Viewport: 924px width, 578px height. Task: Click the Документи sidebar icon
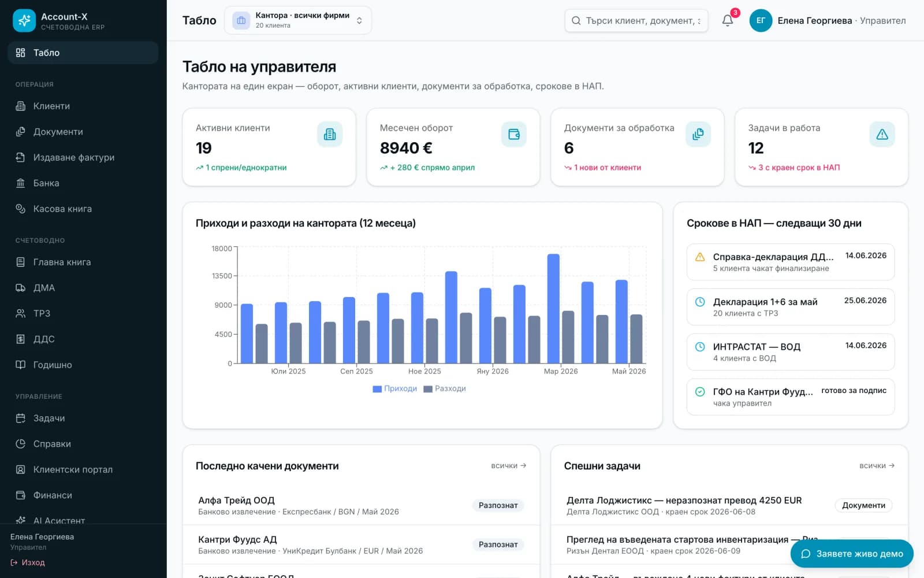(21, 132)
